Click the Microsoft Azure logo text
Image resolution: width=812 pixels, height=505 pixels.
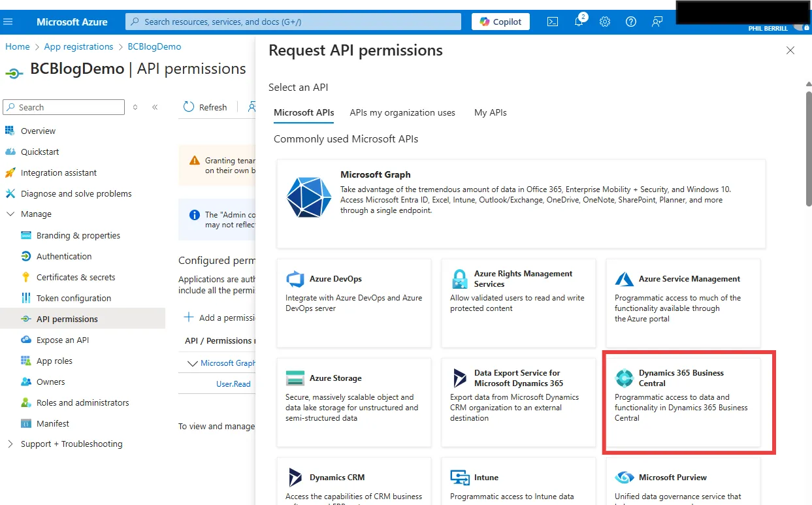point(72,22)
